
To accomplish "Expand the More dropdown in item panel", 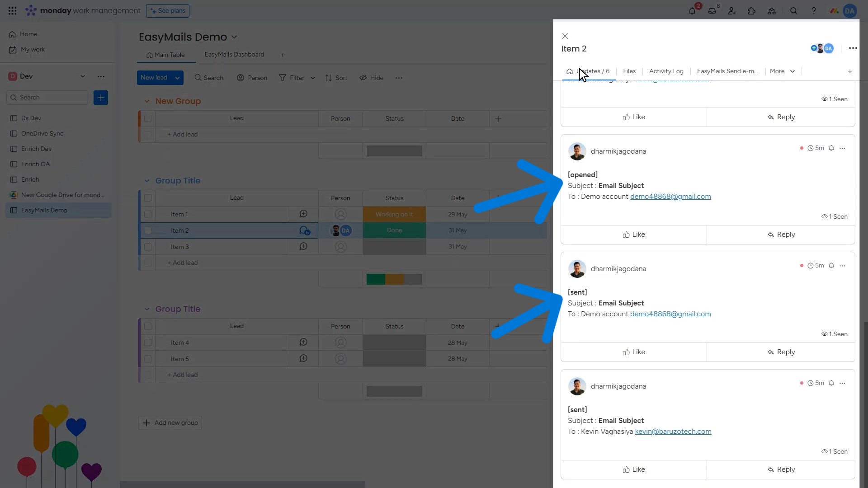I will point(781,71).
